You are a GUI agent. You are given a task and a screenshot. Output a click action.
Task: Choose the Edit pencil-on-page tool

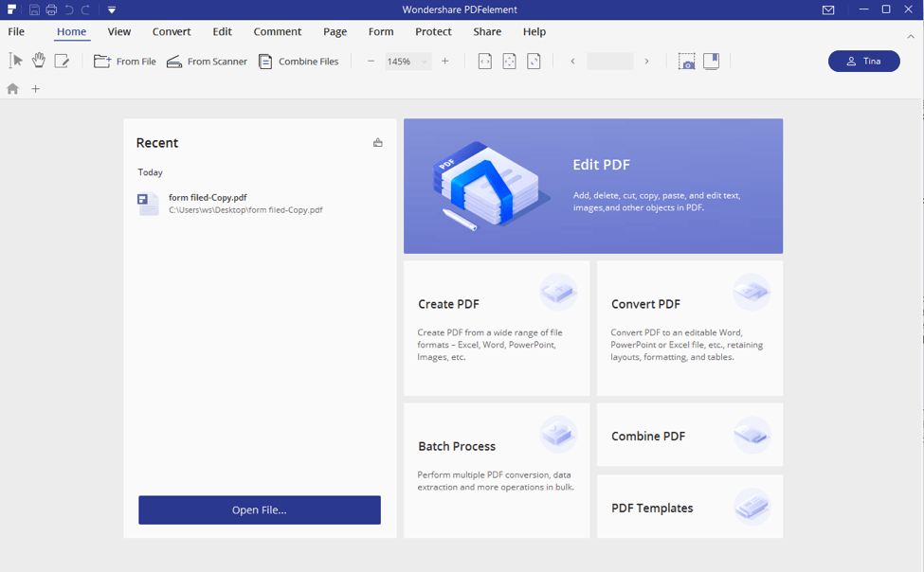tap(62, 61)
